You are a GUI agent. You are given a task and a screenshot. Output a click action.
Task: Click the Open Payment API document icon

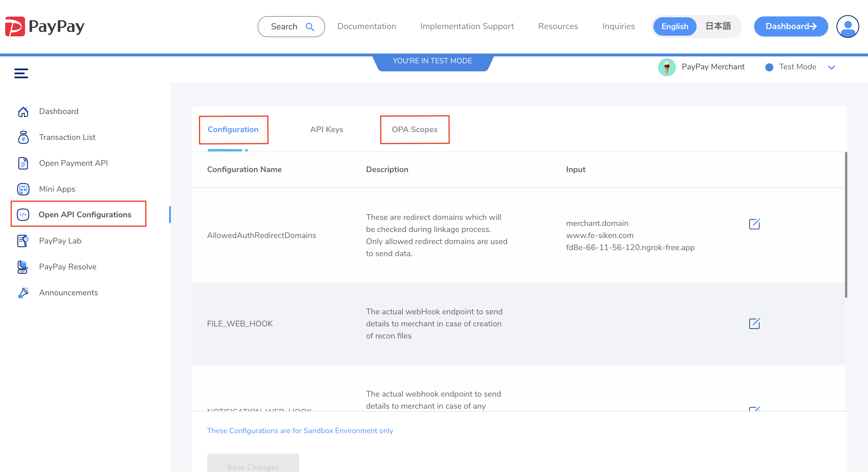23,163
